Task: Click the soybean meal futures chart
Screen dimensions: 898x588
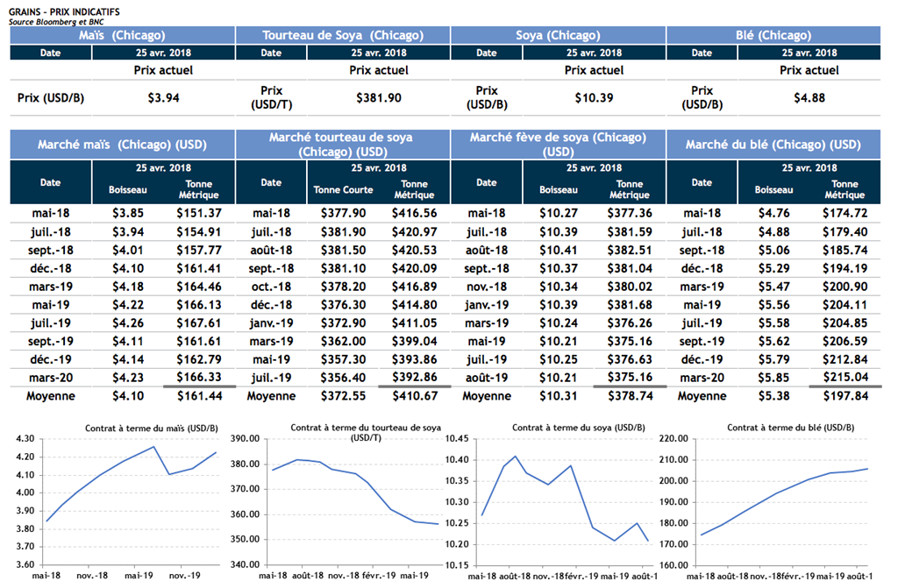Action: pos(343,499)
